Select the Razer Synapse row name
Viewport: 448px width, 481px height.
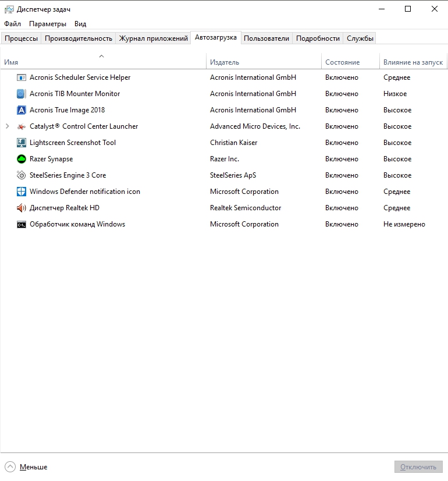pyautogui.click(x=51, y=159)
